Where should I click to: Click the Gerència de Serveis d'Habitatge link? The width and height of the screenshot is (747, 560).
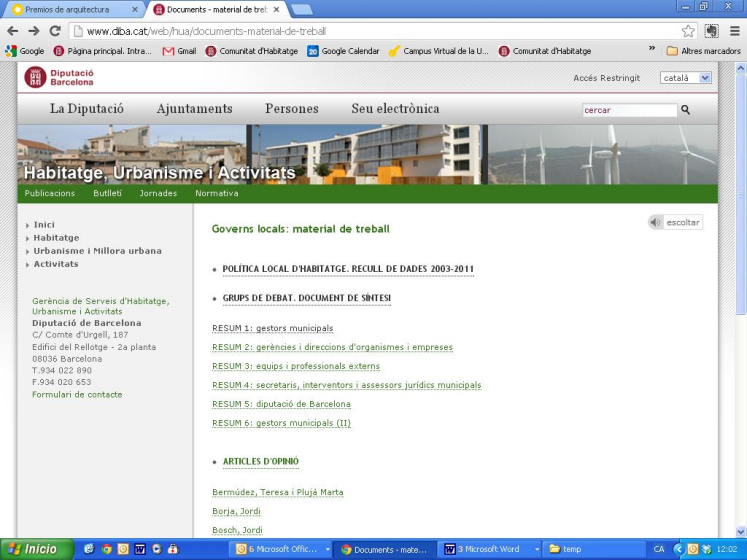click(x=101, y=306)
